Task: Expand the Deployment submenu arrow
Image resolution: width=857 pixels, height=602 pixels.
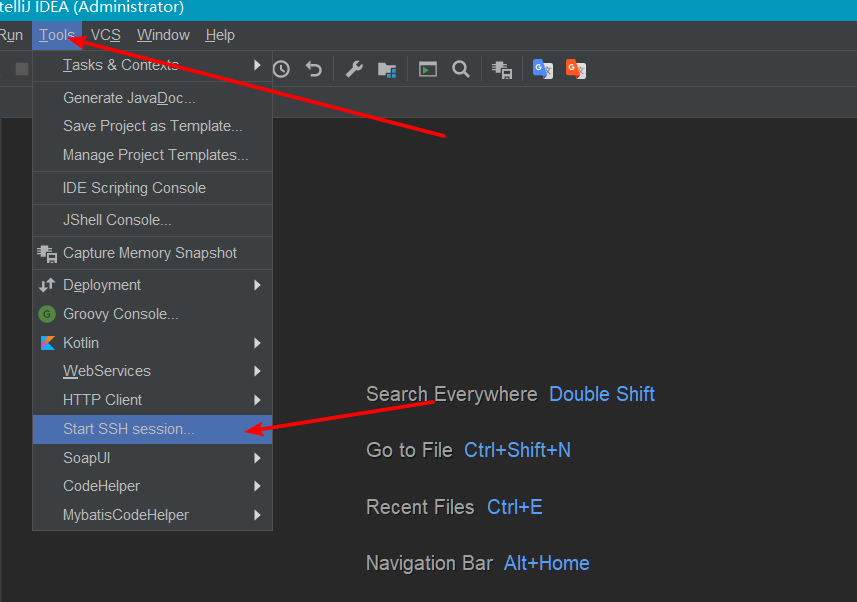Action: tap(257, 285)
